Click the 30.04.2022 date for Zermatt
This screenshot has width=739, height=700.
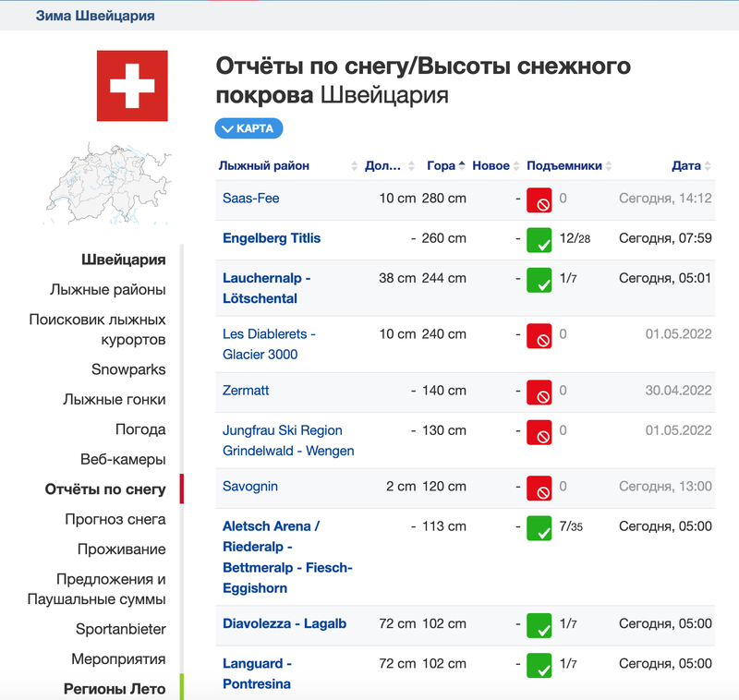point(678,391)
